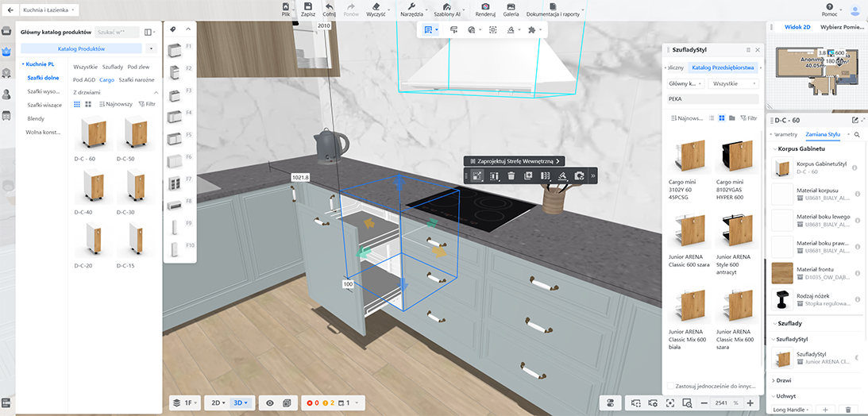Click the Zapisz save icon
Viewport: 868px width, 416px height.
pyautogui.click(x=308, y=7)
